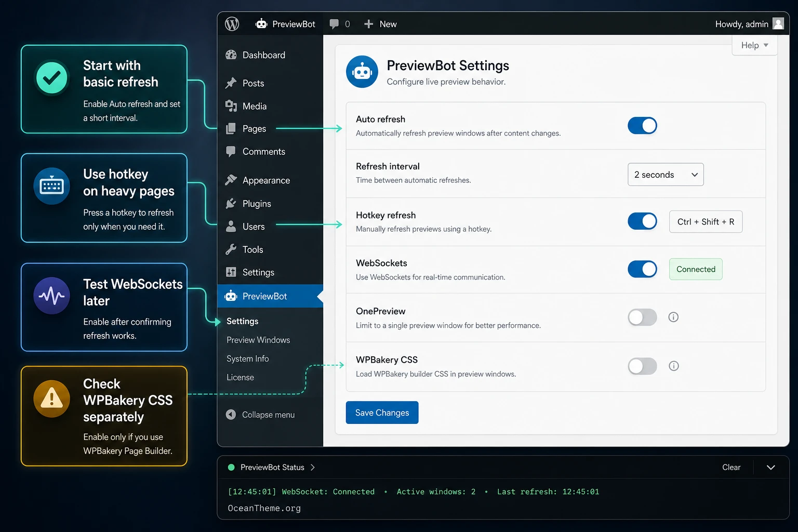This screenshot has width=798, height=532.
Task: Expand PreviewBot Status chevron arrow
Action: (313, 467)
